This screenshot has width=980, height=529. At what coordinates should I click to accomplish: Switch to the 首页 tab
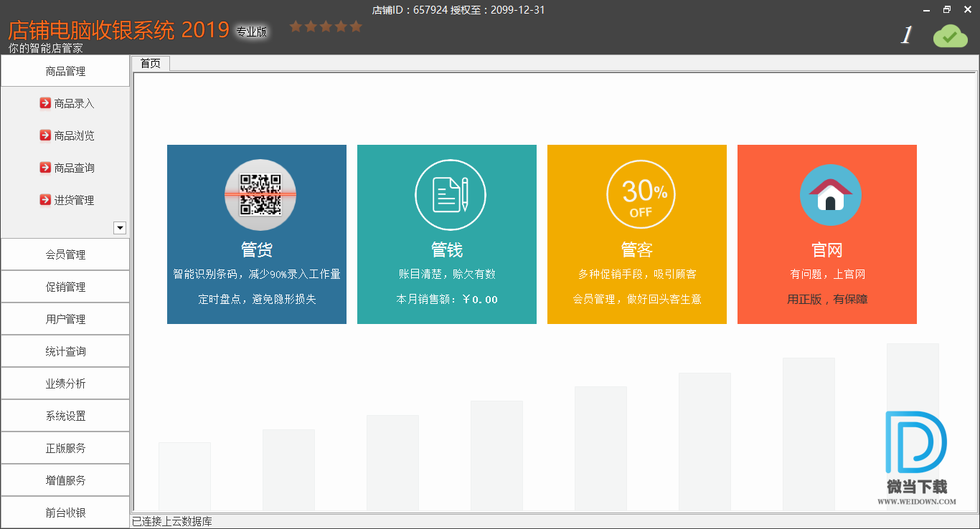tap(150, 64)
